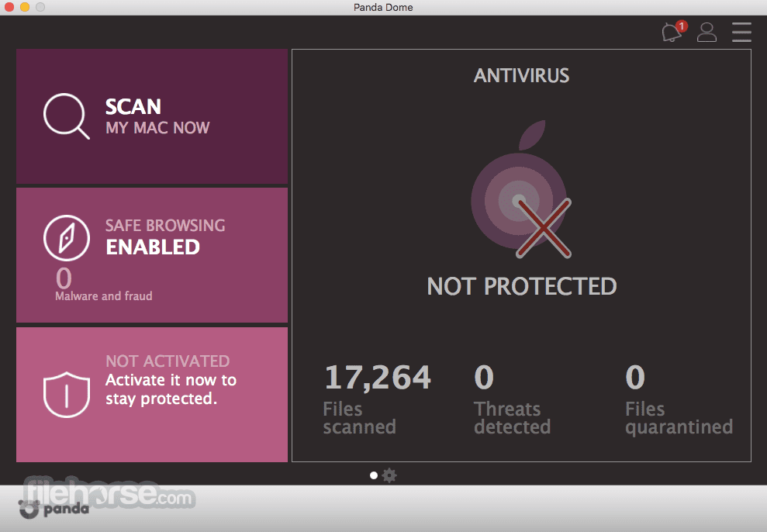Click the Not Protected apple icon
This screenshot has height=532, width=767.
(x=521, y=189)
